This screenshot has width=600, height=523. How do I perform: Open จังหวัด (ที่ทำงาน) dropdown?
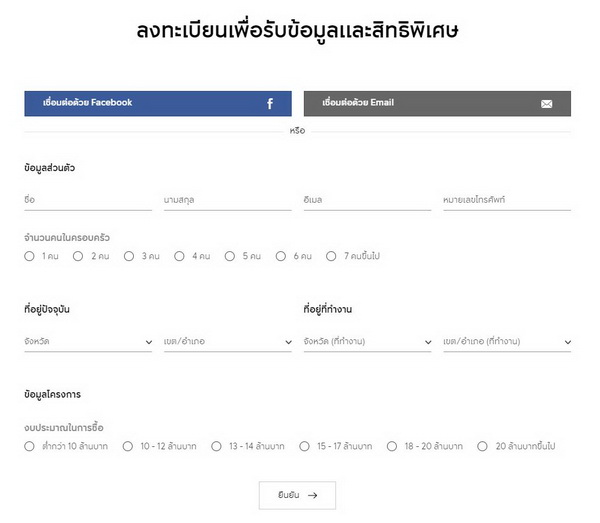point(367,342)
